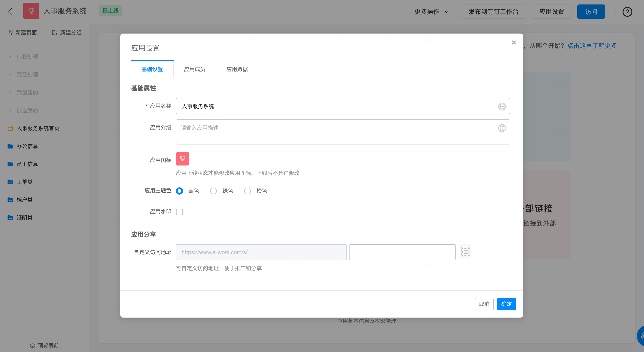
Task: Open 新建分组 to create a new group
Action: (67, 32)
